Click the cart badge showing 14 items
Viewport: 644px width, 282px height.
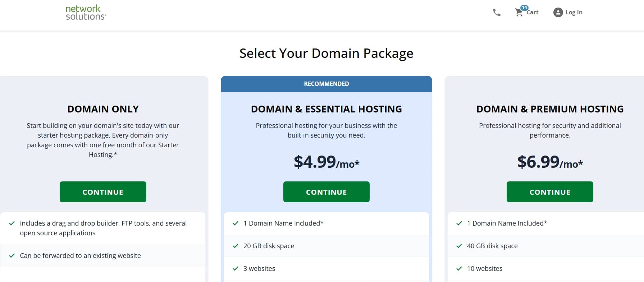[x=525, y=7]
